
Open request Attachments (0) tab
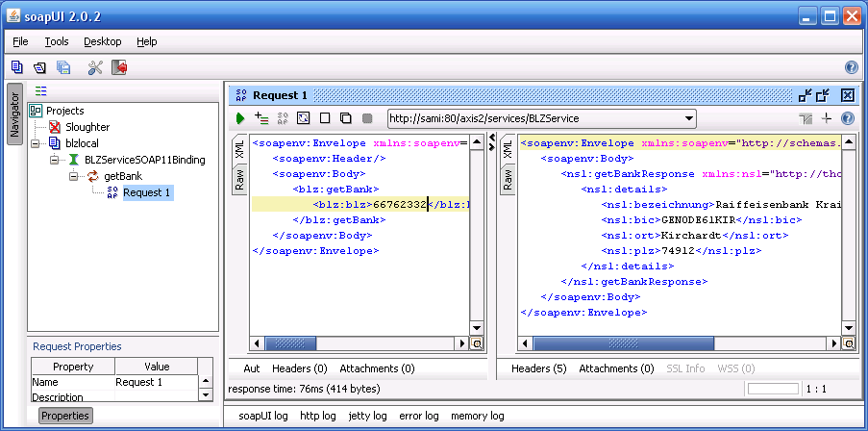tap(377, 368)
